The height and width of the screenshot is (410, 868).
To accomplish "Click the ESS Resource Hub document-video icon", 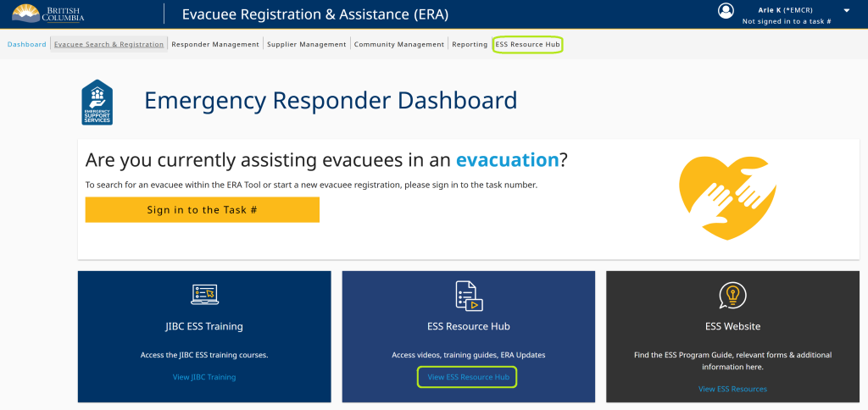I will 469,296.
